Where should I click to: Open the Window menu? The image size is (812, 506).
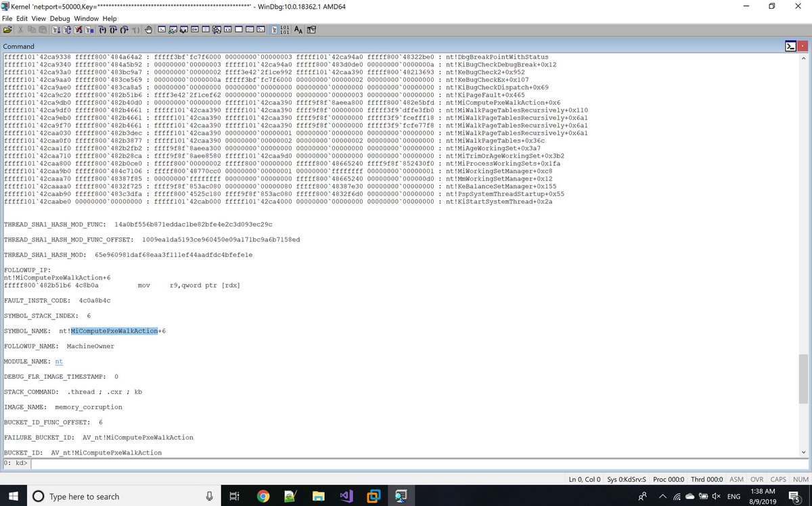[86, 18]
